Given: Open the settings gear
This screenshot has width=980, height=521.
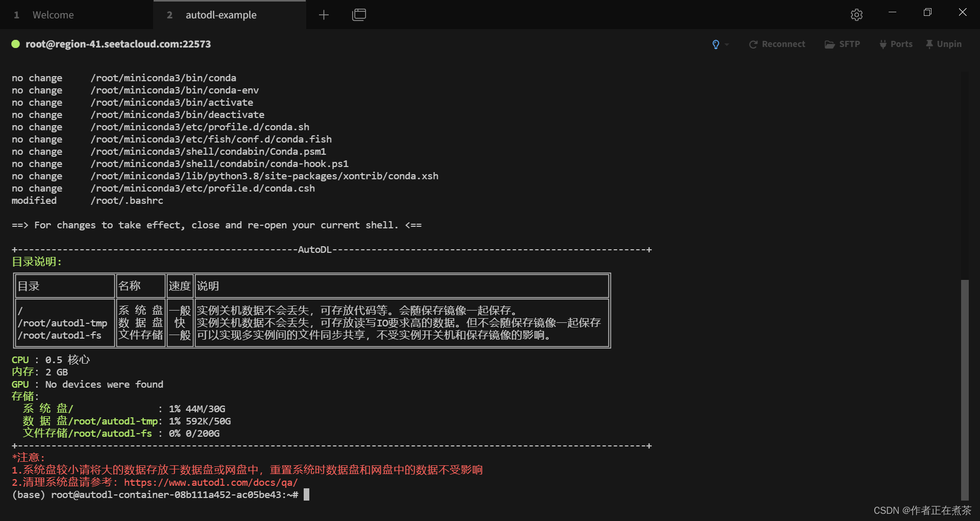Looking at the screenshot, I should click(856, 15).
